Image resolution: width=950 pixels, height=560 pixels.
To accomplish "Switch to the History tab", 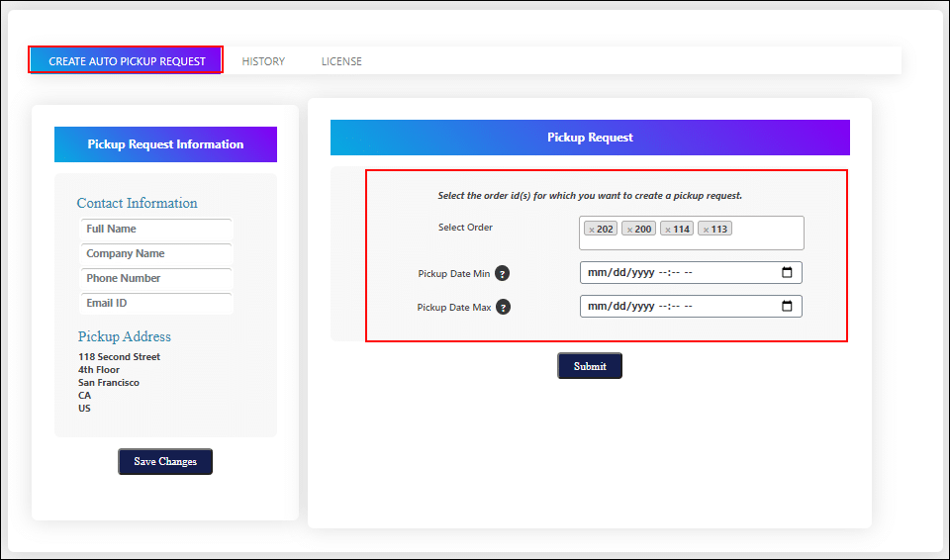I will [x=263, y=61].
